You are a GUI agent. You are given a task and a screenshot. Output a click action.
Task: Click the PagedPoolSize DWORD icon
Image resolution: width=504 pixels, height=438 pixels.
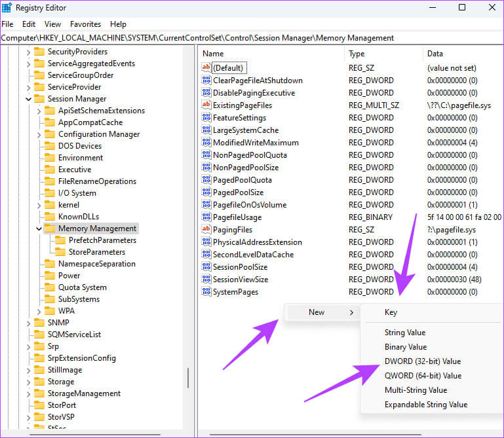[206, 192]
